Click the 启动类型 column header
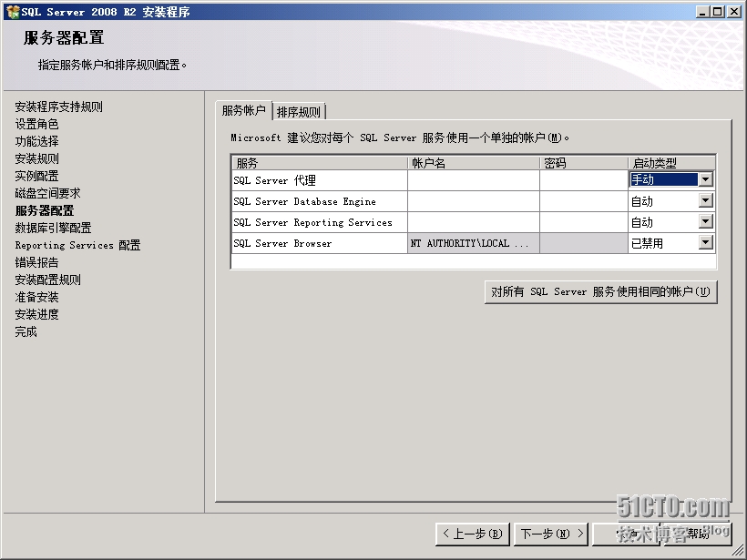747x560 pixels. click(x=671, y=163)
